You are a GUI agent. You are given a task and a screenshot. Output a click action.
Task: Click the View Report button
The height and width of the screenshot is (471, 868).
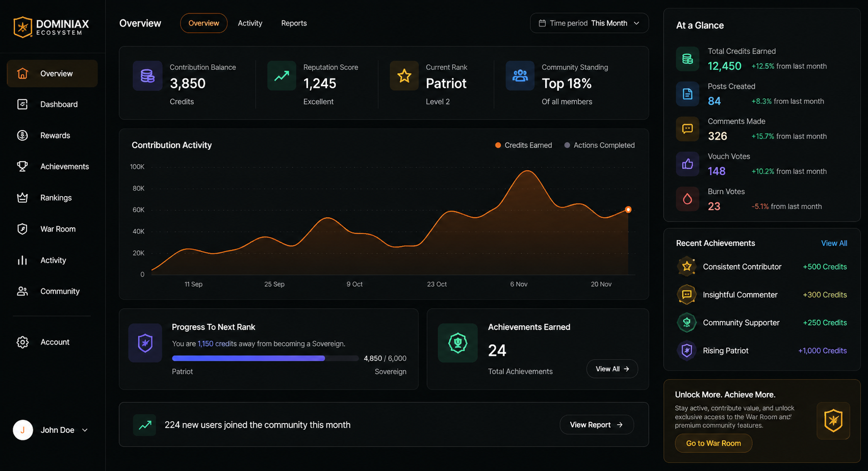[x=597, y=425]
